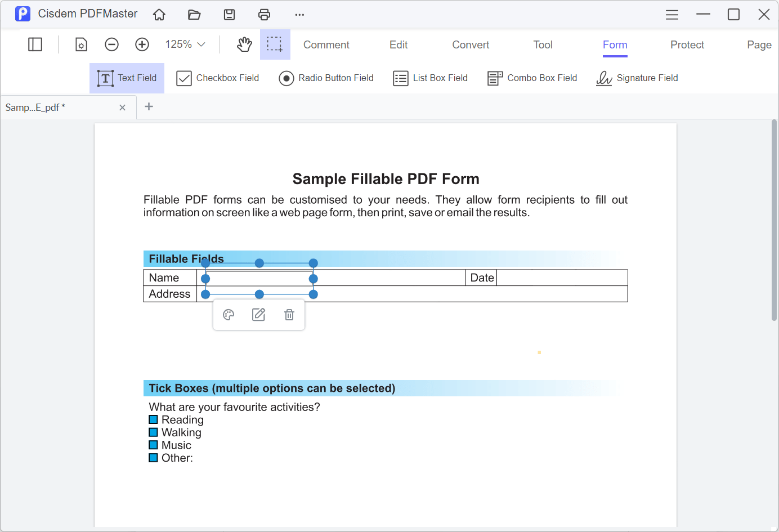Click the Date input field
The width and height of the screenshot is (779, 532).
[x=562, y=278]
